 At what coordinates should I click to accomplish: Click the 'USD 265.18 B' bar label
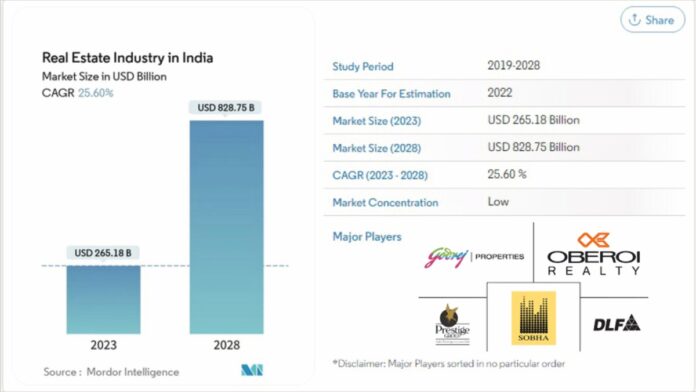[103, 253]
